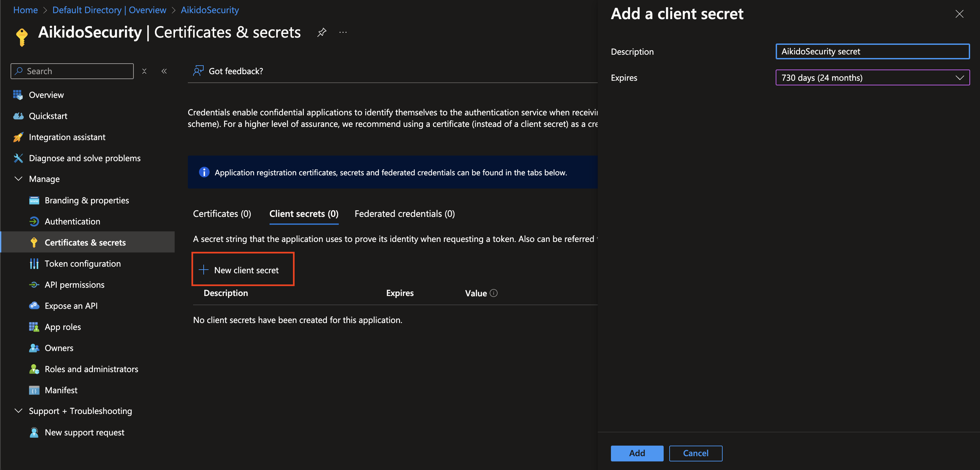
Task: Click the Description column header
Action: (226, 293)
